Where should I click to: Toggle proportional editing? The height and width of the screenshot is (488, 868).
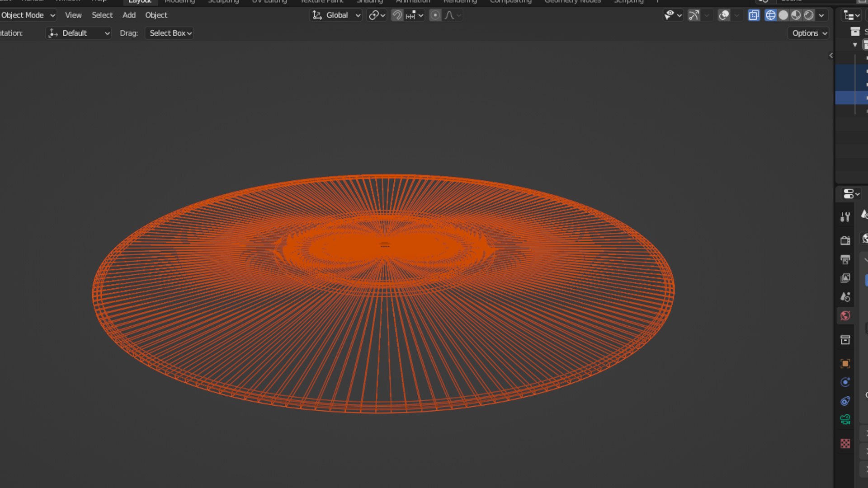(x=435, y=15)
